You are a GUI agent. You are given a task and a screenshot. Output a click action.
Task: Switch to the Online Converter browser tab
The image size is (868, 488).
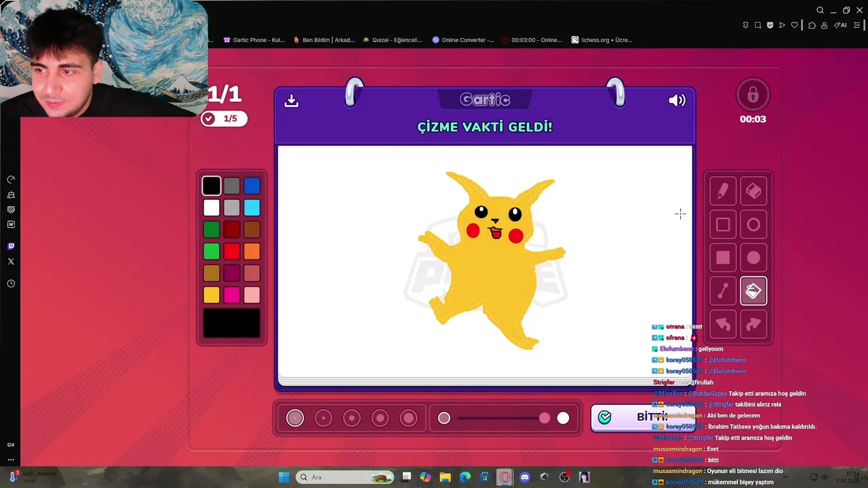pos(463,40)
